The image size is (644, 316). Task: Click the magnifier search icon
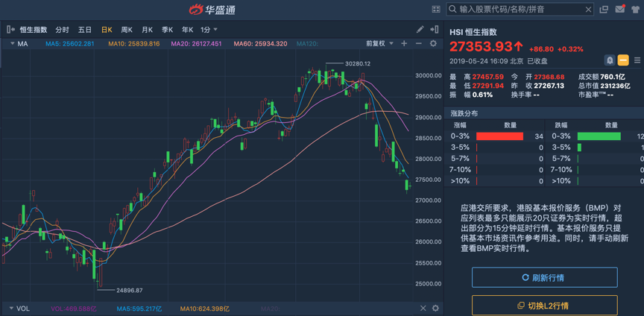coord(453,9)
